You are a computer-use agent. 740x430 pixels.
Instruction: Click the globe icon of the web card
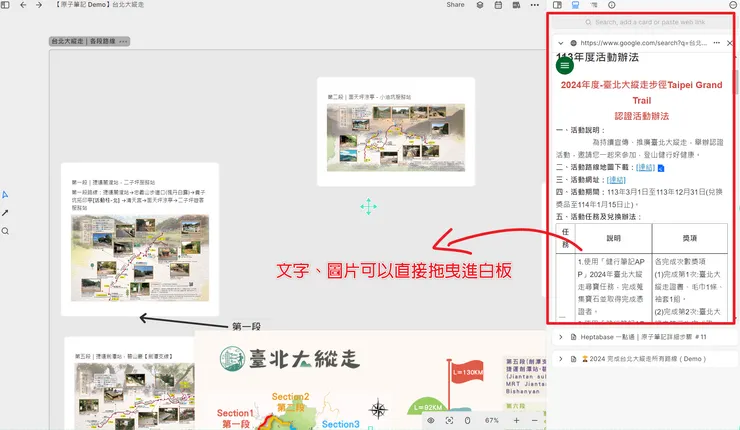(x=573, y=43)
